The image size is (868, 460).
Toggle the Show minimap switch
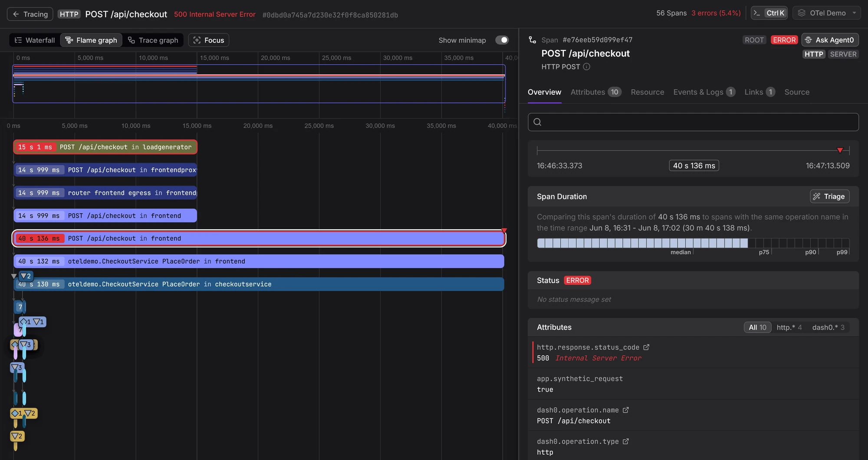tap(502, 40)
